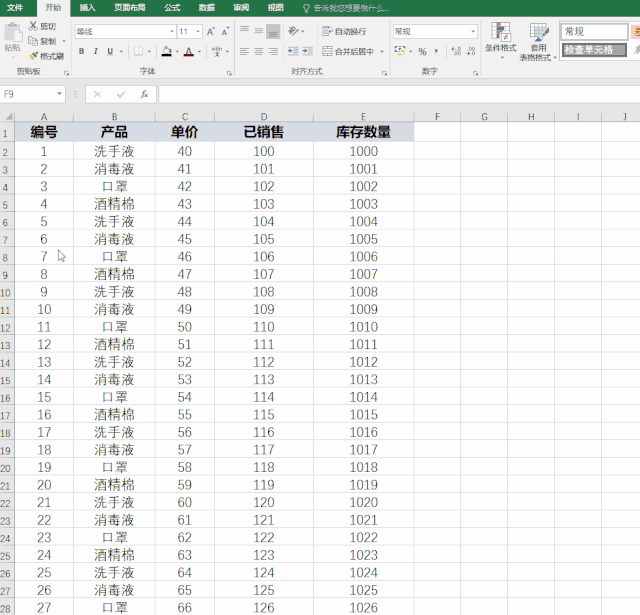Open Conditional Formatting (条件格式)
Screen dimensions: 640x615
point(500,41)
